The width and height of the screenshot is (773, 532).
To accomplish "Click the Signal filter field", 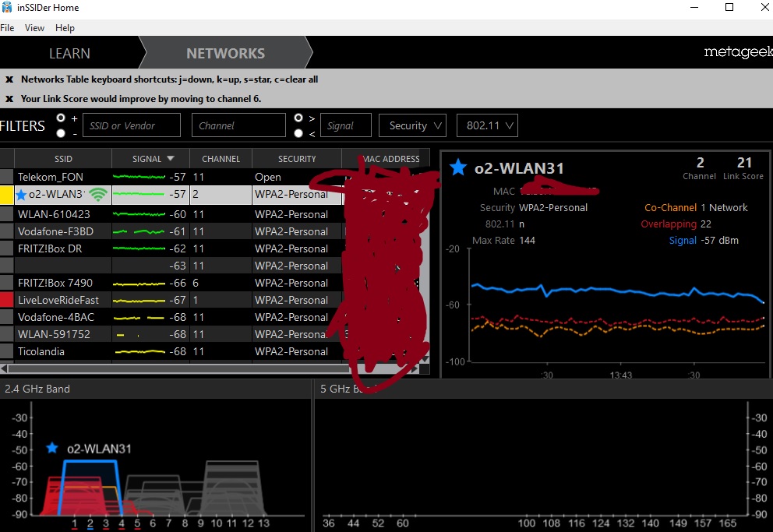I will pyautogui.click(x=345, y=125).
